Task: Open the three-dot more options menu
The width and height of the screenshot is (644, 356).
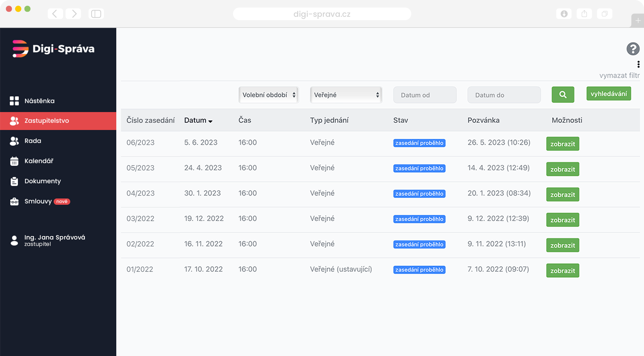Action: point(638,64)
